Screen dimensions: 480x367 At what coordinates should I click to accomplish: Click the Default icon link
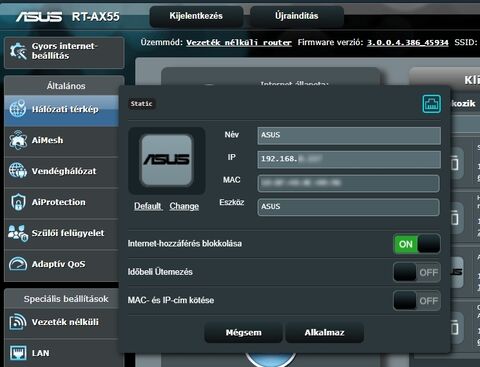pos(148,206)
